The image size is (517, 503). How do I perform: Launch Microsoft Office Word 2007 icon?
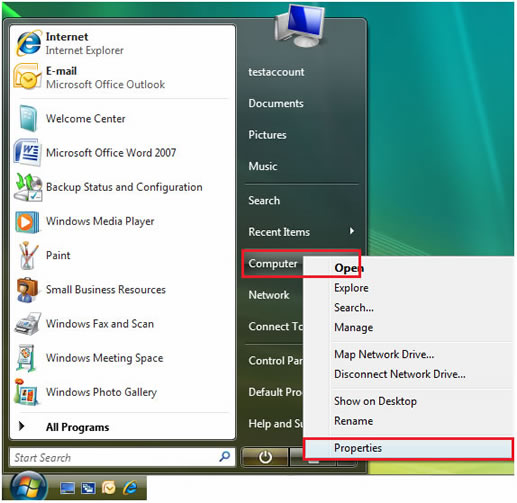28,152
